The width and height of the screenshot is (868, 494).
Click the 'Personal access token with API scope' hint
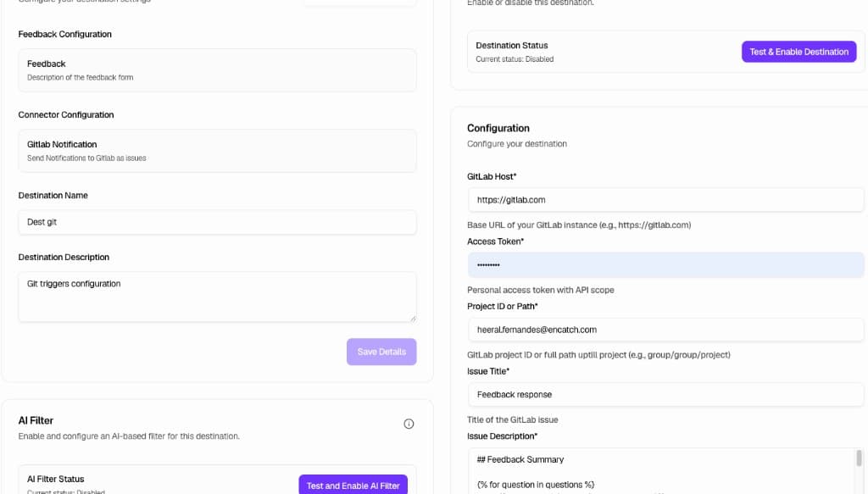click(540, 290)
